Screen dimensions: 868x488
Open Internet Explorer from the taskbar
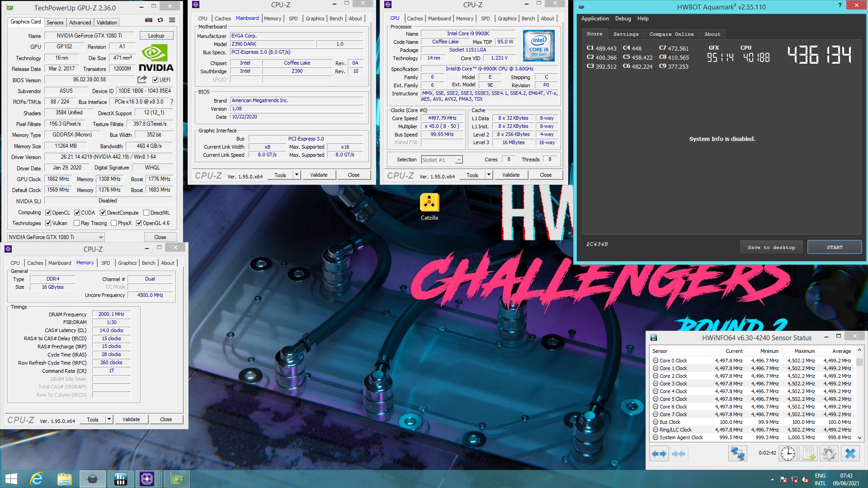coord(37,479)
